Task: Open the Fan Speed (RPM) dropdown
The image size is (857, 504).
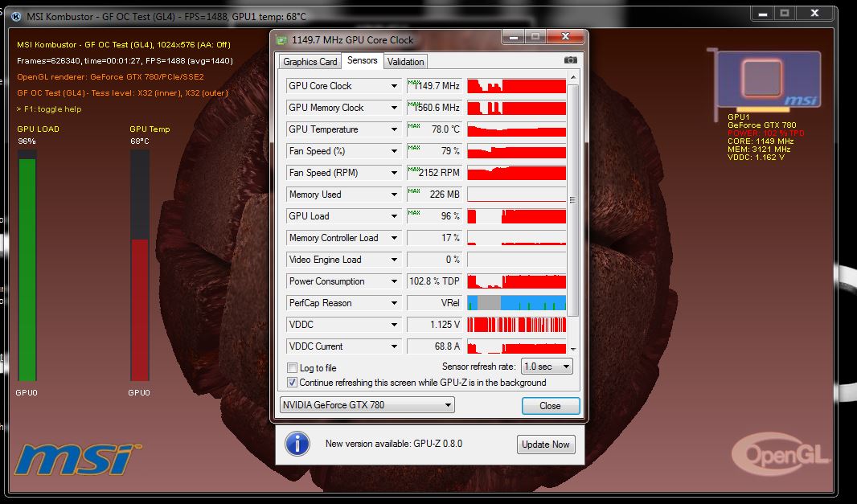Action: tap(393, 173)
